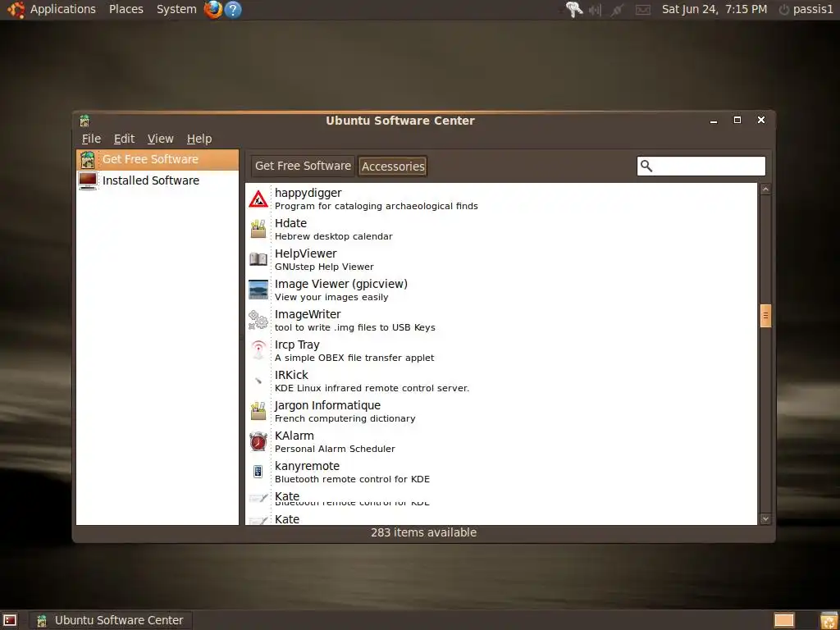Click the Software Center window title icon
This screenshot has width=840, height=630.
84,121
